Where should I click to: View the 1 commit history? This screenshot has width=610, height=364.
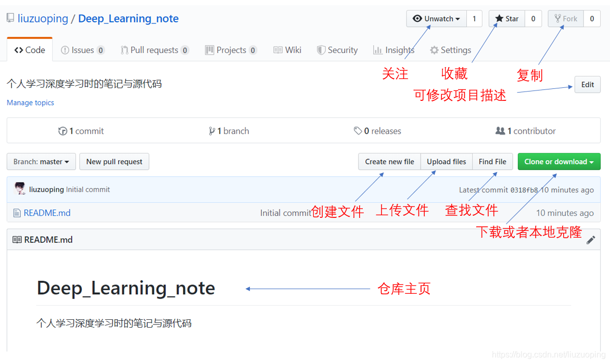click(81, 131)
